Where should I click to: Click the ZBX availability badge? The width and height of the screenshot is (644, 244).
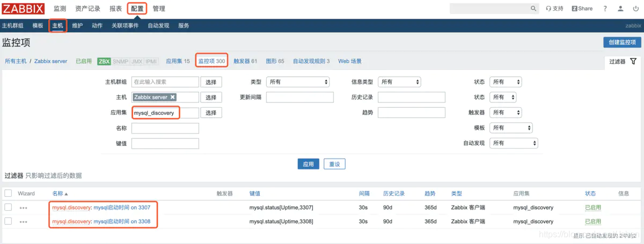(x=104, y=61)
